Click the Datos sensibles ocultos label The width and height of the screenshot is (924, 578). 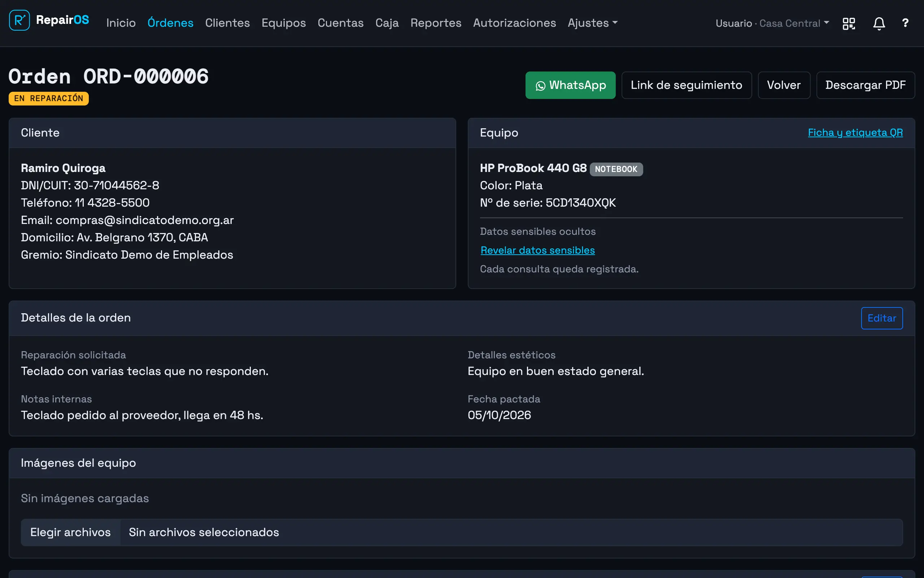point(537,232)
